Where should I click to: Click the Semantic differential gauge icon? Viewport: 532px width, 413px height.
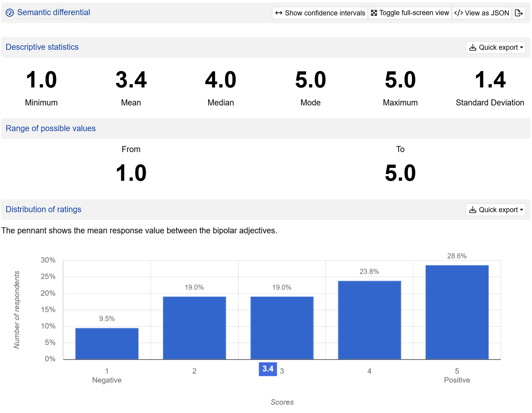coord(10,13)
